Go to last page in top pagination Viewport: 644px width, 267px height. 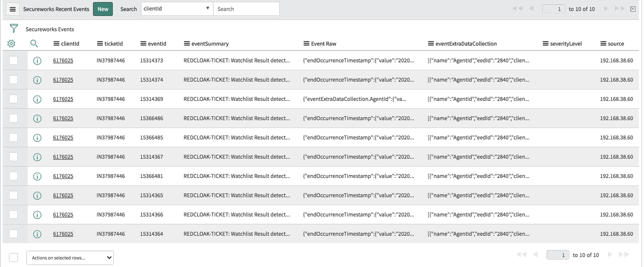coord(619,8)
